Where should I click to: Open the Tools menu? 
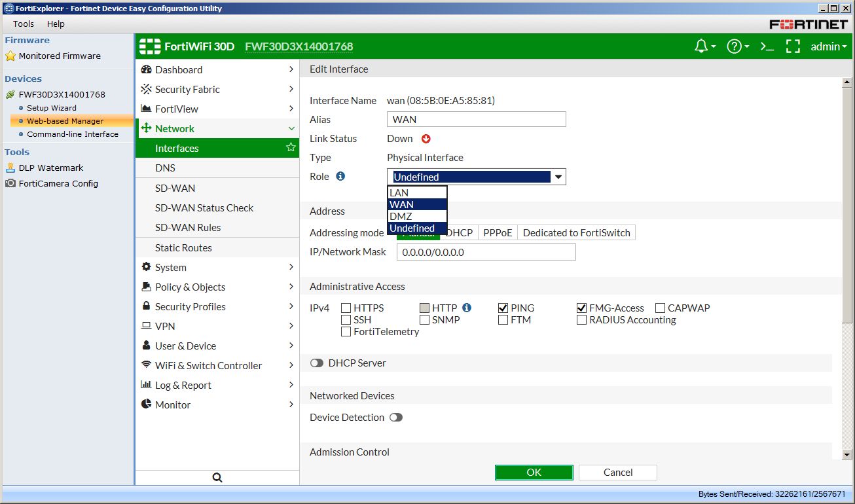tap(24, 24)
